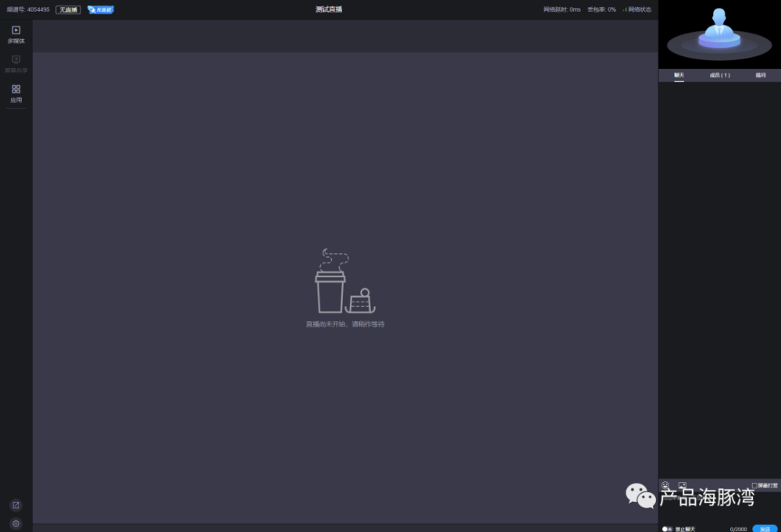Click the image upload icon in chat
The width and height of the screenshot is (781, 532).
(683, 485)
